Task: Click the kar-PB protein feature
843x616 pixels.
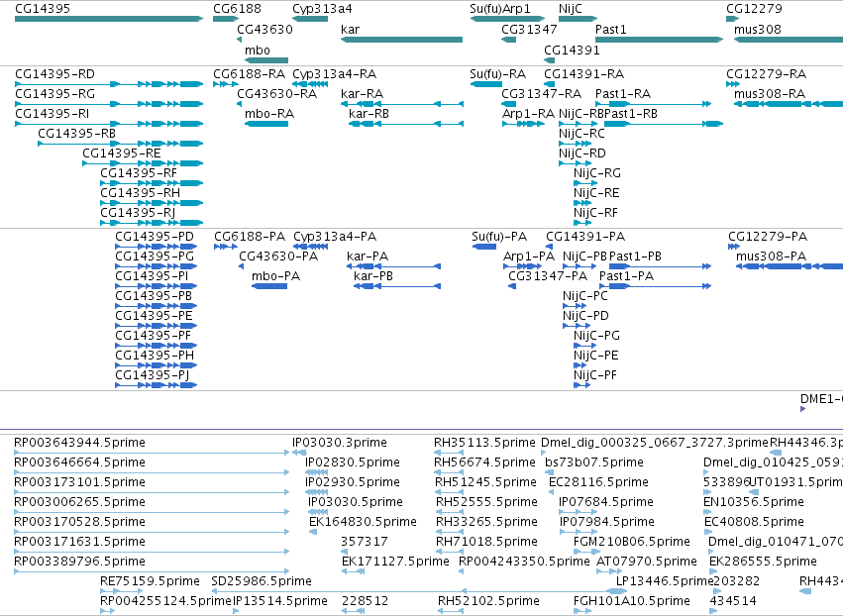Action: coord(397,286)
